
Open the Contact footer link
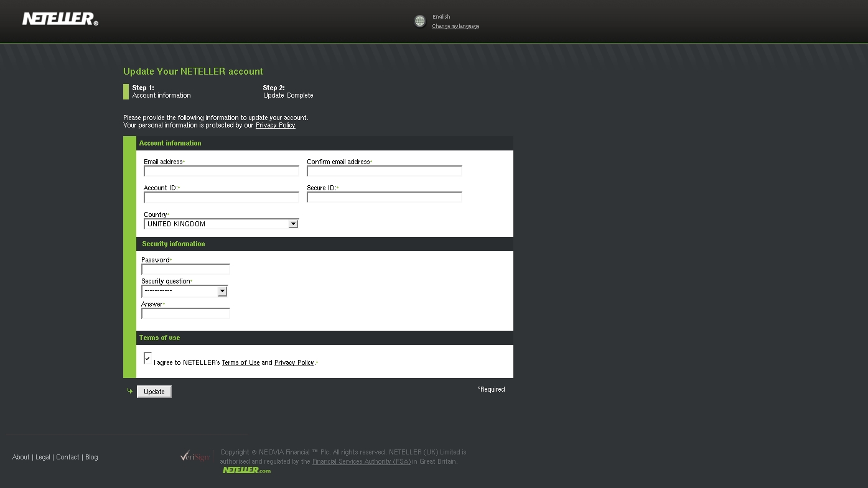pos(68,457)
